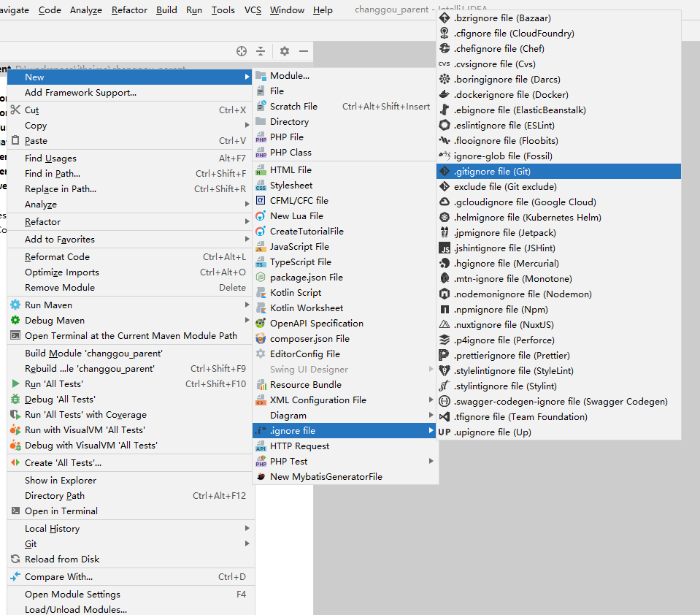Click the collapse all icon in project toolbar
Screen dimensions: 700x615
coord(261,51)
